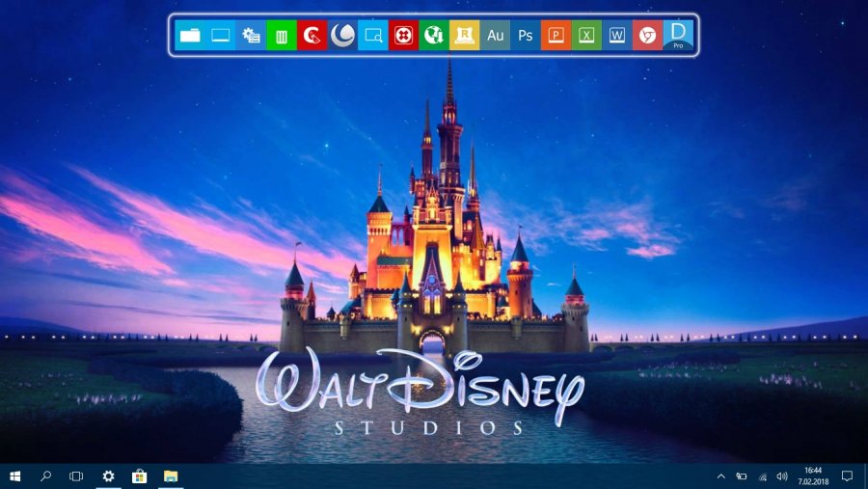
Task: Open Settings gear on the taskbar
Action: [x=108, y=476]
